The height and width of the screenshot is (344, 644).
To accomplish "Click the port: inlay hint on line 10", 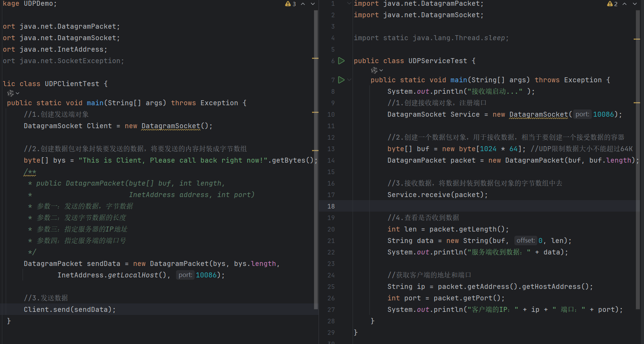I will (582, 114).
